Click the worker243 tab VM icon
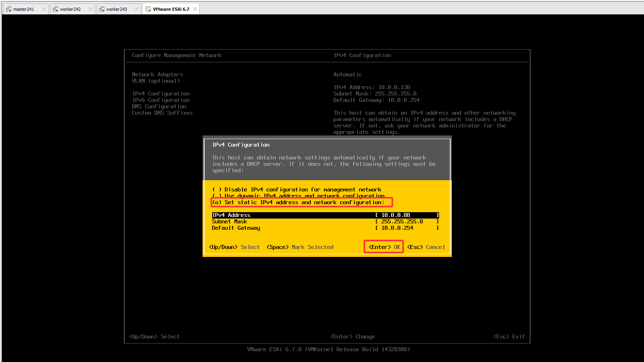This screenshot has height=362, width=644. pos(102,9)
